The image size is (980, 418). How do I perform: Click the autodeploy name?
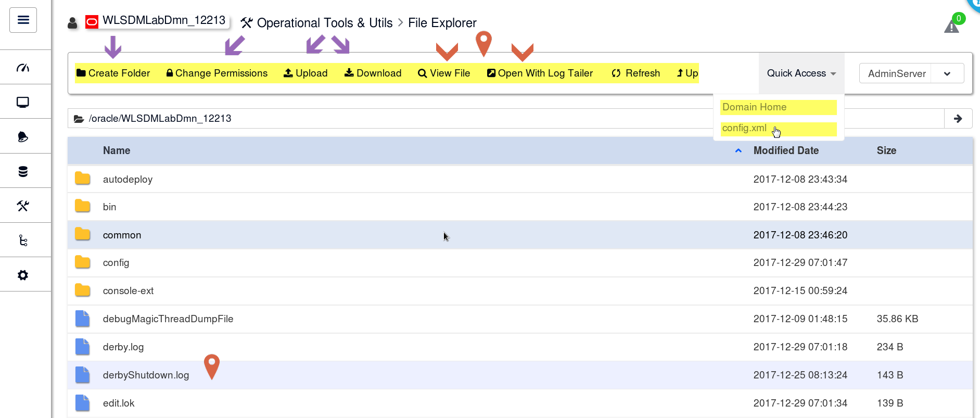tap(128, 180)
